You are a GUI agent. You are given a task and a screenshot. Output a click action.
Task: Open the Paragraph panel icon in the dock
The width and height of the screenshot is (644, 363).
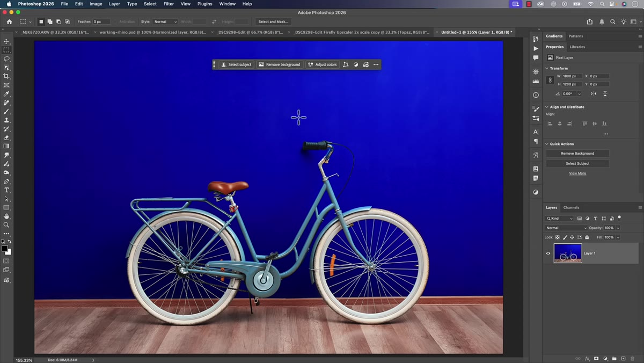click(536, 141)
